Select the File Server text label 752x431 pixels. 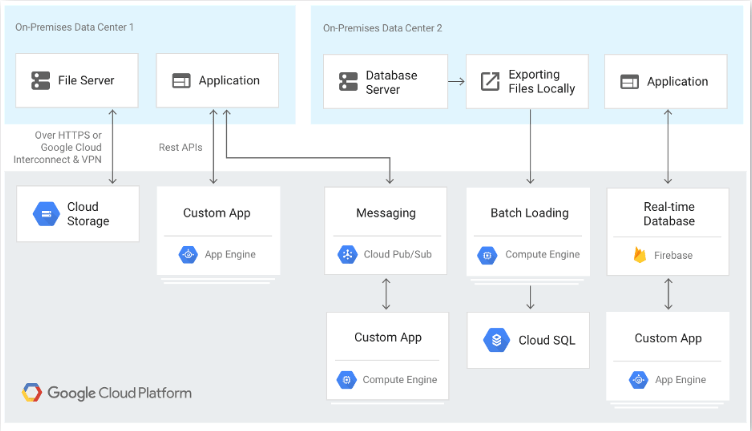pyautogui.click(x=86, y=81)
